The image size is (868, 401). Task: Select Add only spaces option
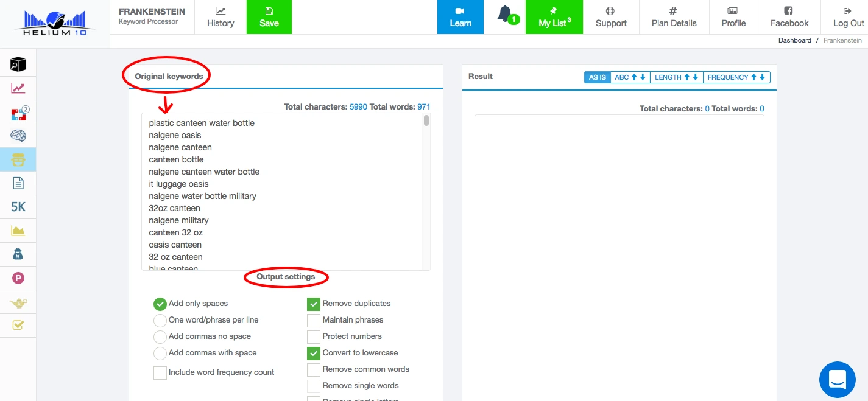click(160, 304)
